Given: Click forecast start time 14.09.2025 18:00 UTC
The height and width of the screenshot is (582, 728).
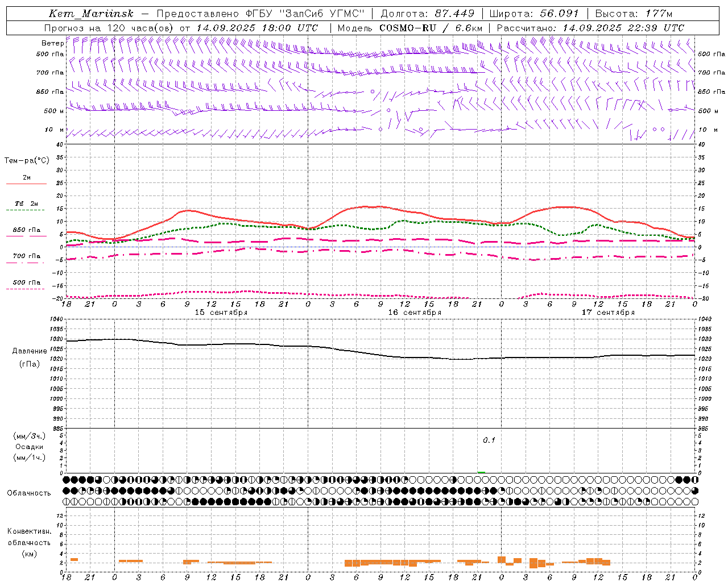Looking at the screenshot, I should click(257, 28).
